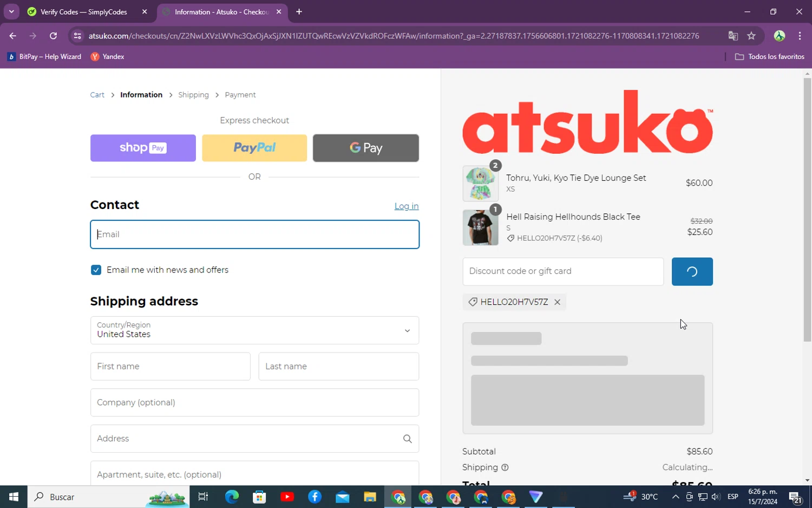
Task: Remove discount code HELLO20H7V57Z
Action: (x=557, y=302)
